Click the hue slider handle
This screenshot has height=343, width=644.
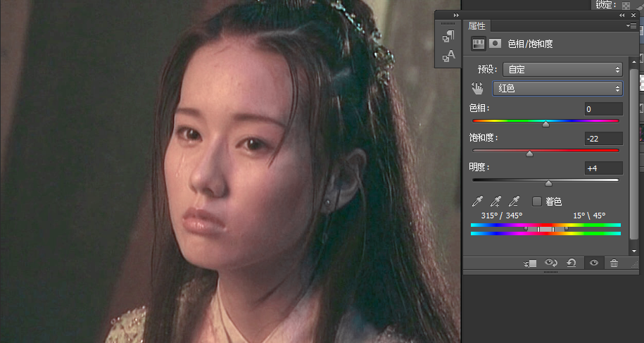546,124
